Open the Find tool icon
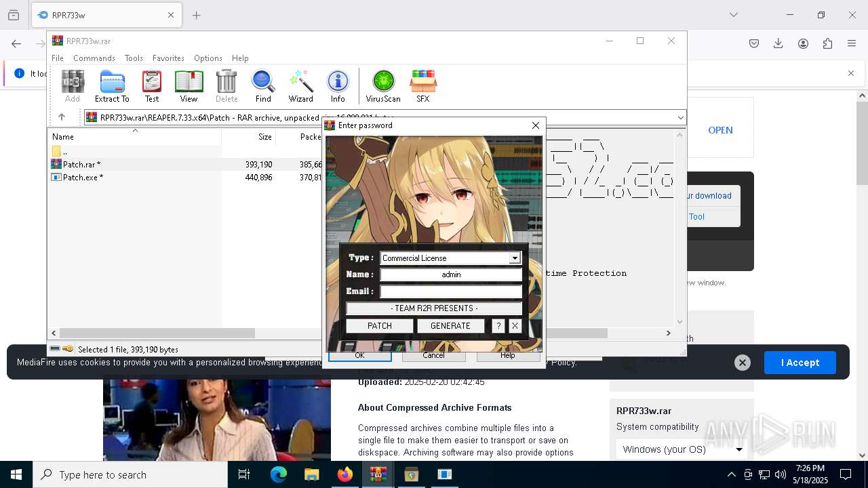 pyautogui.click(x=263, y=87)
